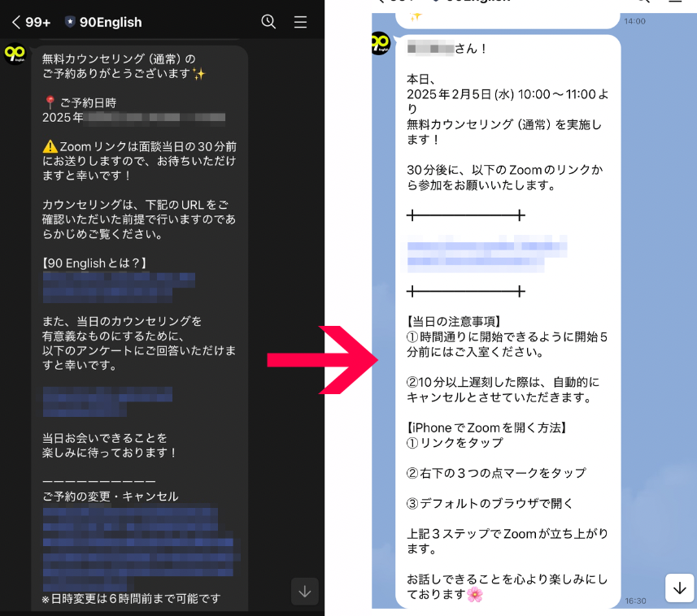Screen dimensions: 697x616
Task: Tap scroll-to-bottom arrow in light chat
Action: [x=679, y=588]
